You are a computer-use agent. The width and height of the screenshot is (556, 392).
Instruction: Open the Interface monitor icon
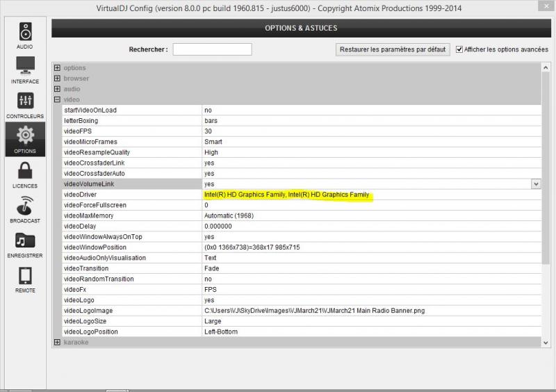(25, 65)
